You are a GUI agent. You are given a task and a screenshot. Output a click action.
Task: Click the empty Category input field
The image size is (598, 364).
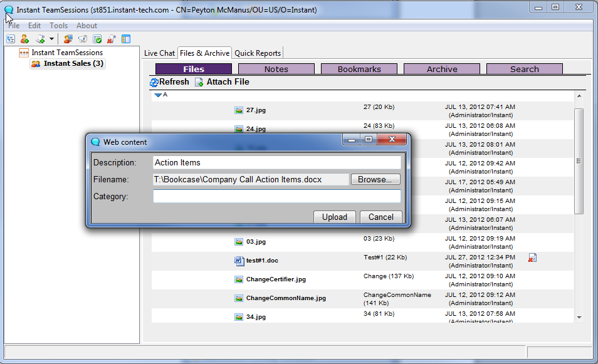277,196
